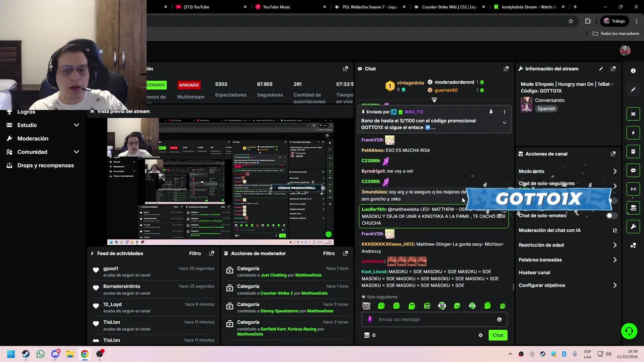Collapse the chat leaderboard header arrow

434,100
